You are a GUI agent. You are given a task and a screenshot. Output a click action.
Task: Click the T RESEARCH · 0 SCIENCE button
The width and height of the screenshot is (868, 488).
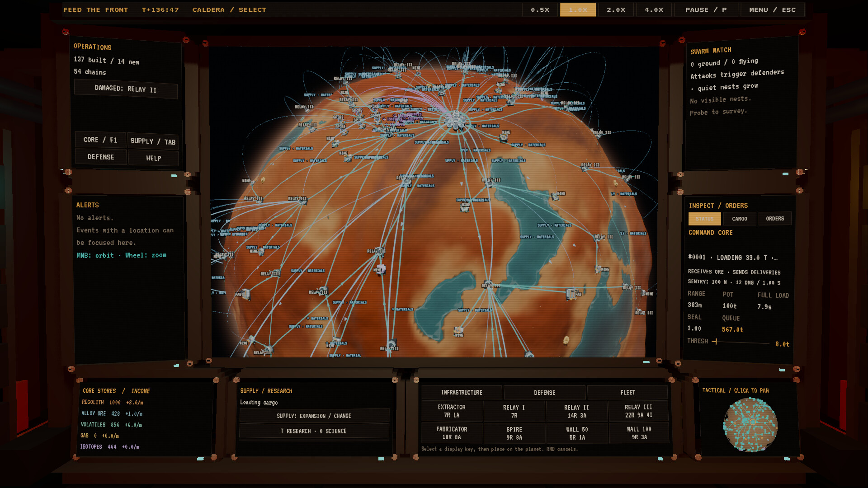314,431
